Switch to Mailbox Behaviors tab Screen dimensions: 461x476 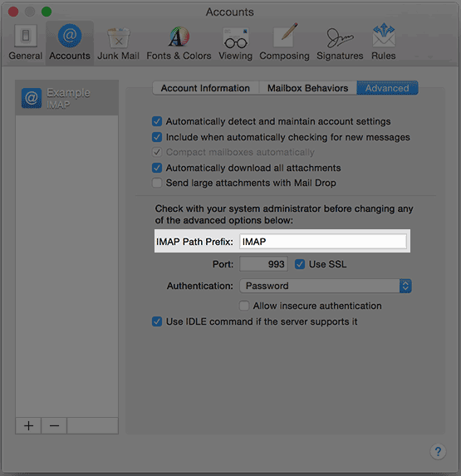point(307,88)
